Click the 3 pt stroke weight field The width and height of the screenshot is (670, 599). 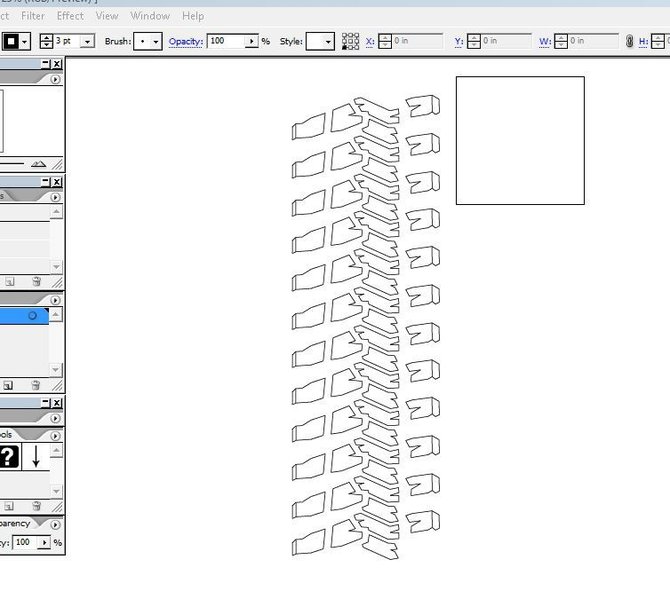coord(68,41)
